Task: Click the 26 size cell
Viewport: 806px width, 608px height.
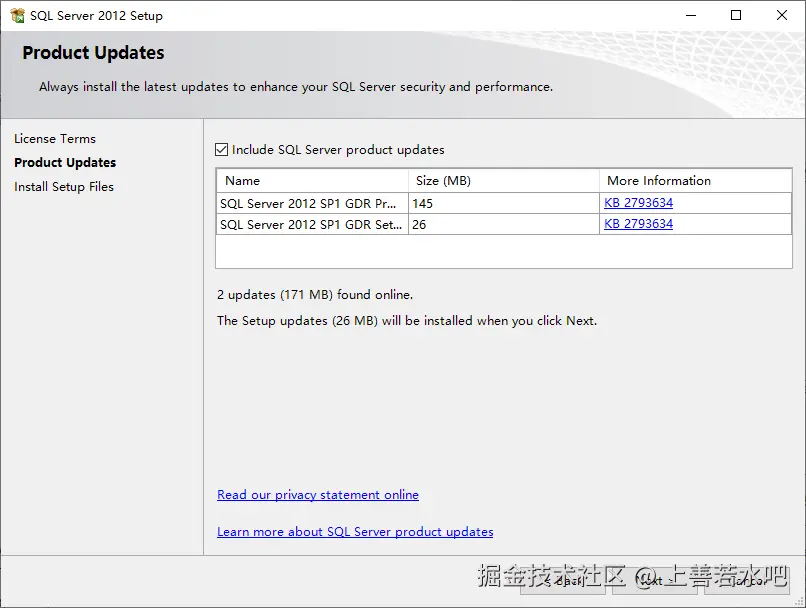Action: coord(504,224)
